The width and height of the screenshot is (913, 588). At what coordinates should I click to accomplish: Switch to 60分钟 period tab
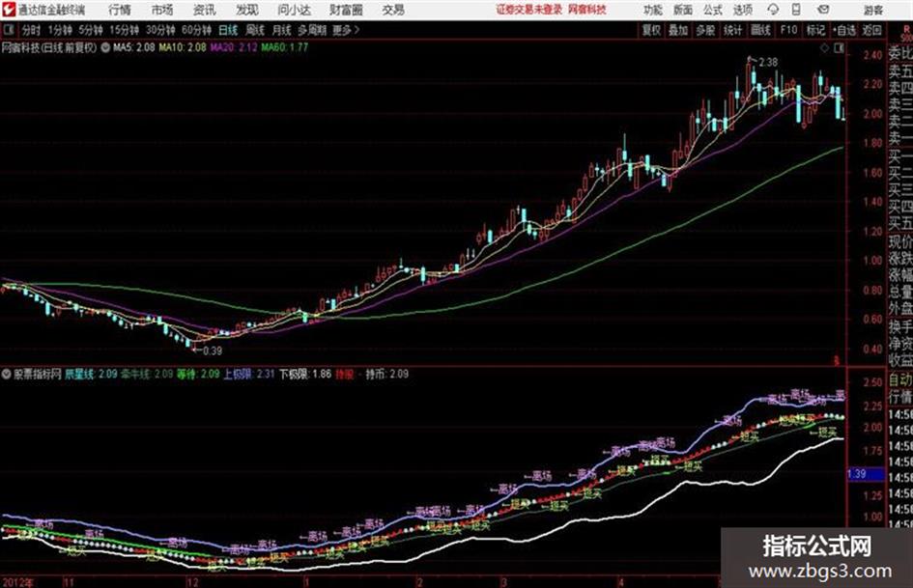pos(196,30)
